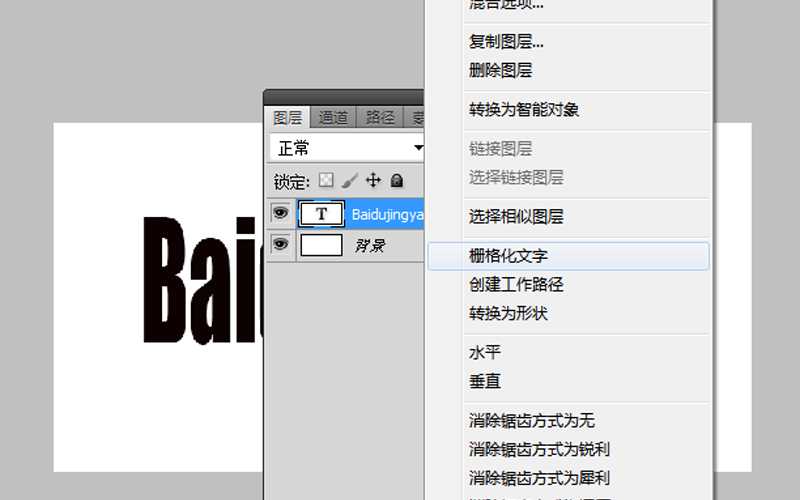Click the black Bai text on canvas
The height and width of the screenshot is (500, 800).
click(x=201, y=280)
